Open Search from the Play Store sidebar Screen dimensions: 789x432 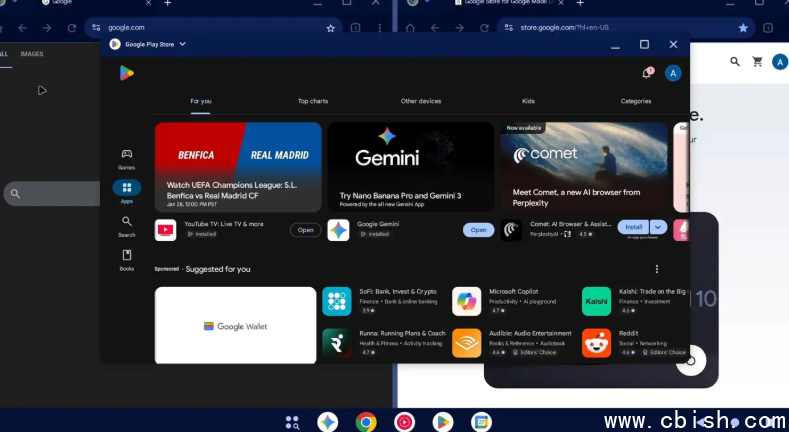(x=127, y=225)
